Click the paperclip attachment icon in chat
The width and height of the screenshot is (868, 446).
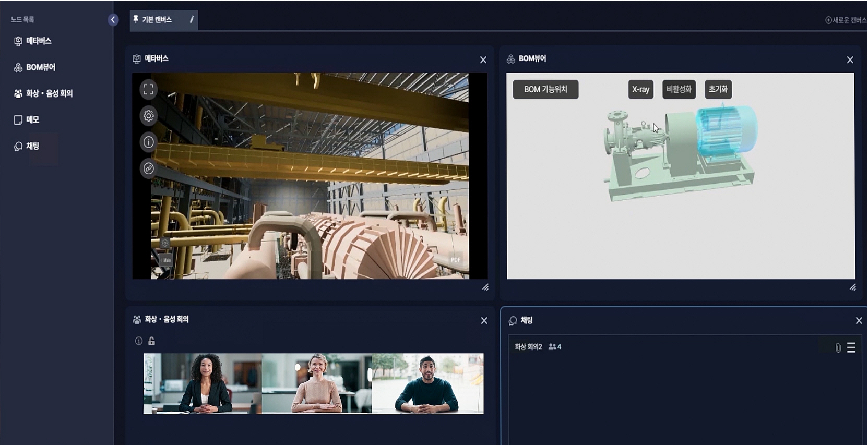[x=838, y=347]
